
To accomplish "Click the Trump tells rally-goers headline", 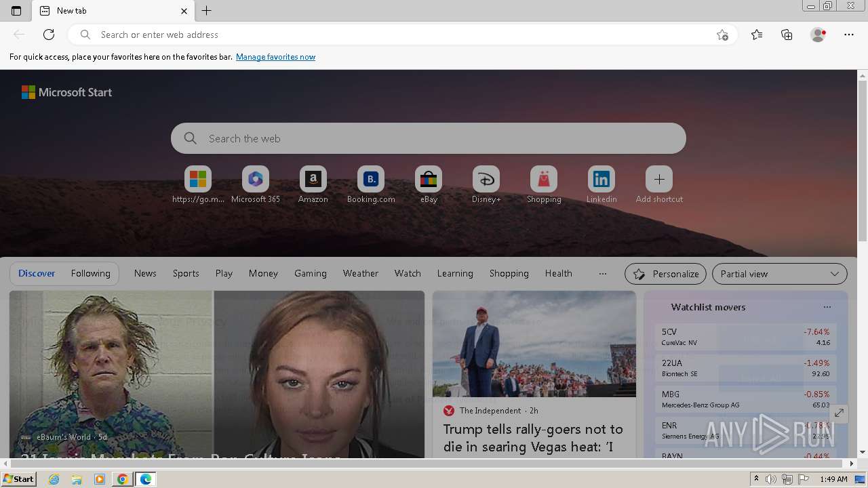I will tap(533, 438).
